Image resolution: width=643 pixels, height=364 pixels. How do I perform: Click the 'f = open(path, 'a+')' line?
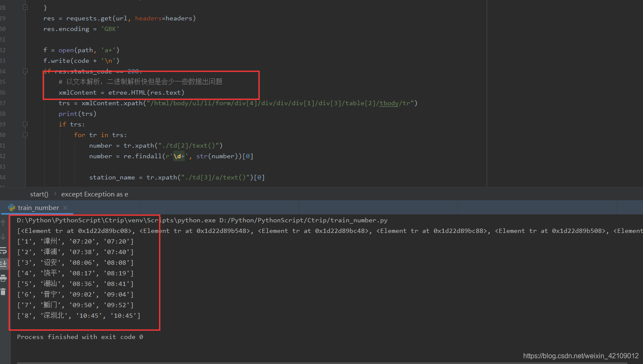pyautogui.click(x=81, y=50)
